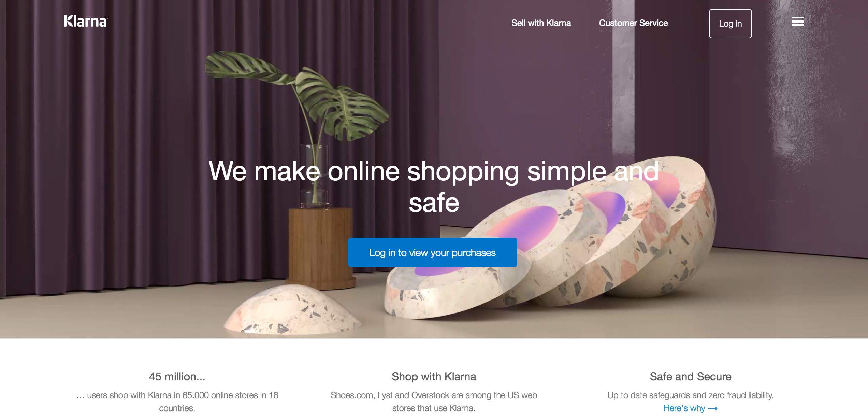Open the Sell with Klarna page
Image resolution: width=868 pixels, height=418 pixels.
pos(541,23)
